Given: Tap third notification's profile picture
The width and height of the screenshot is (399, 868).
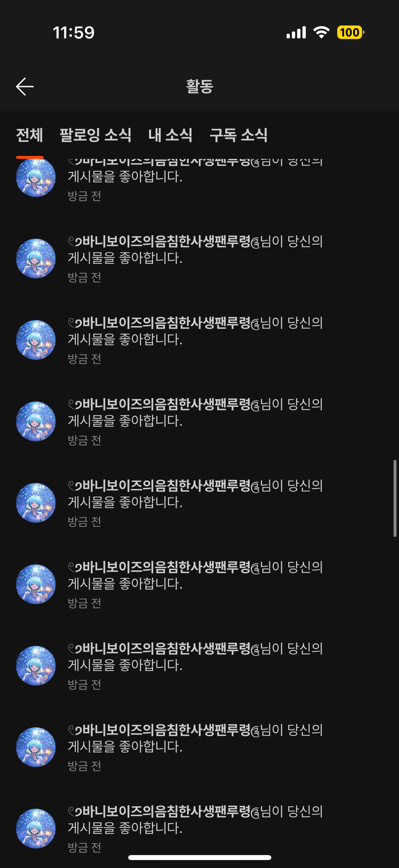Looking at the screenshot, I should [x=36, y=340].
